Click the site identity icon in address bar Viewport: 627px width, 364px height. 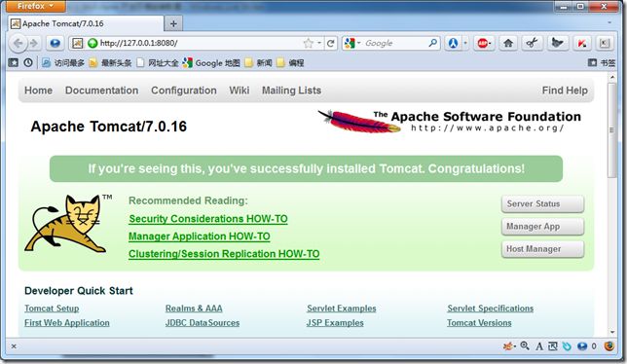[78, 43]
